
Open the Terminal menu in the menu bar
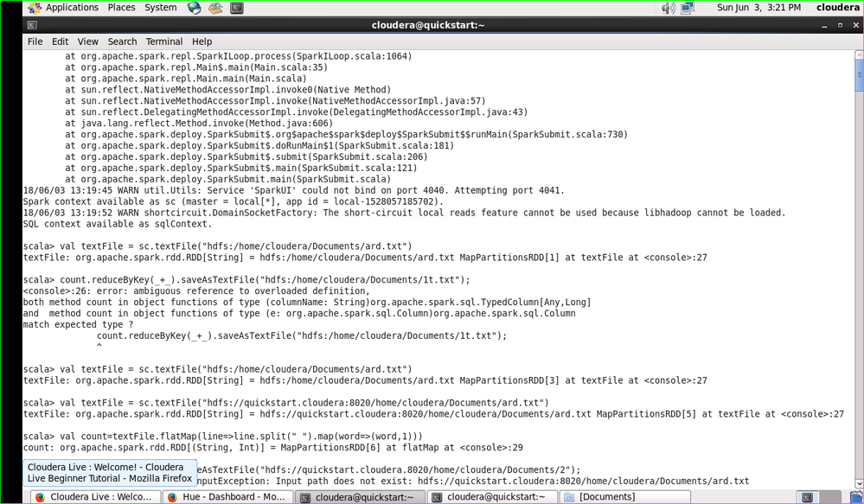click(x=164, y=41)
